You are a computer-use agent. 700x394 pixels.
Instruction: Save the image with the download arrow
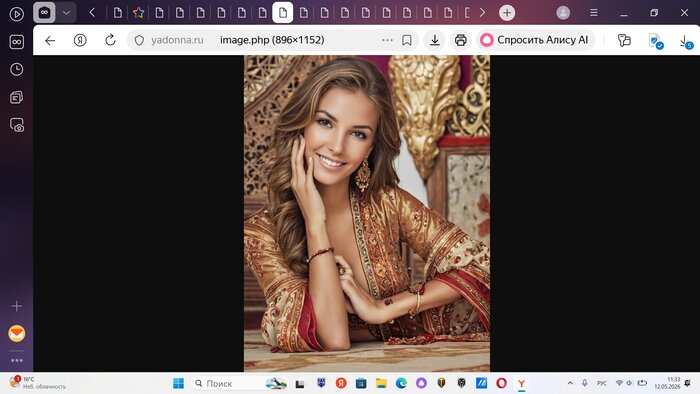(434, 41)
